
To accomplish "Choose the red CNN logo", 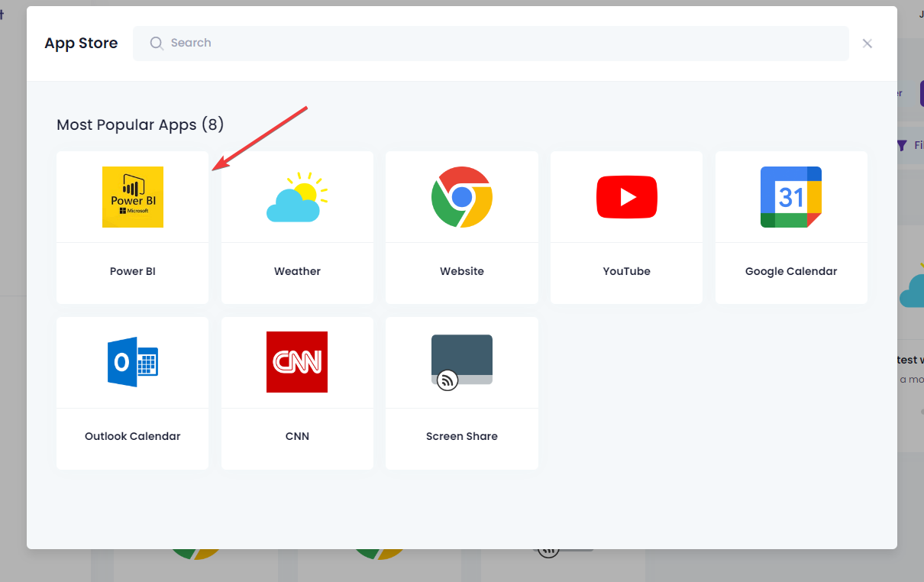I will (297, 362).
